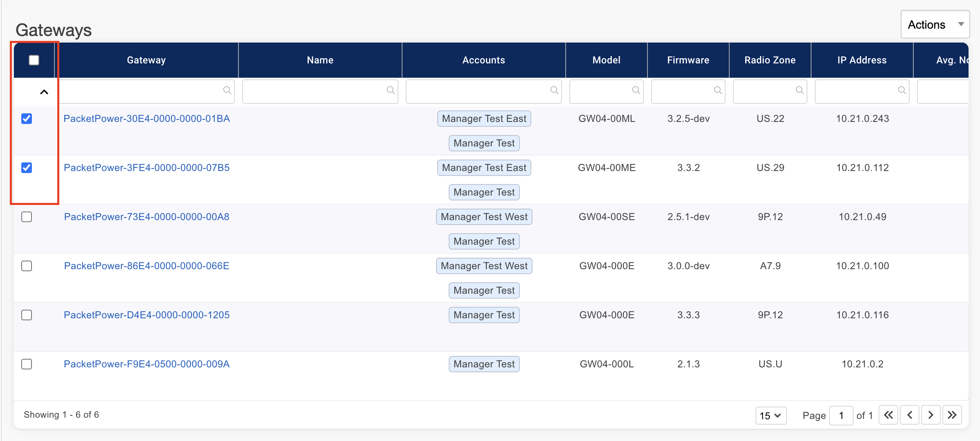Click the search icon in the IP Address filter

(x=902, y=90)
